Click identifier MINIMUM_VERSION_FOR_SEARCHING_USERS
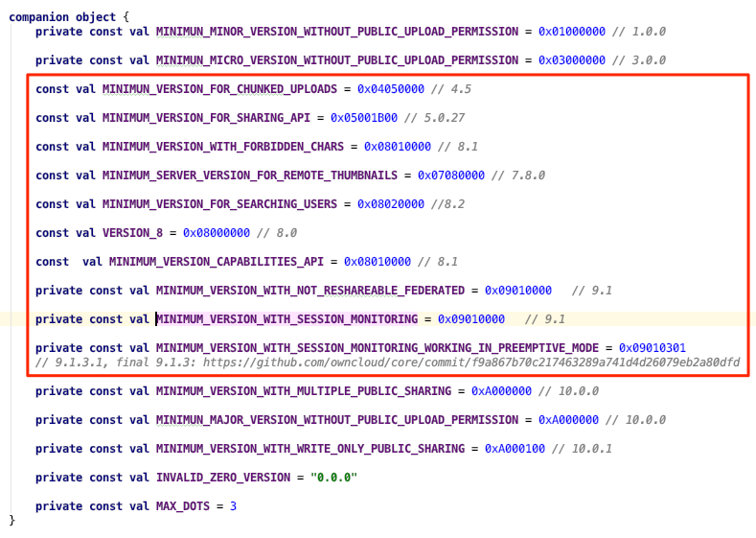 (219, 204)
